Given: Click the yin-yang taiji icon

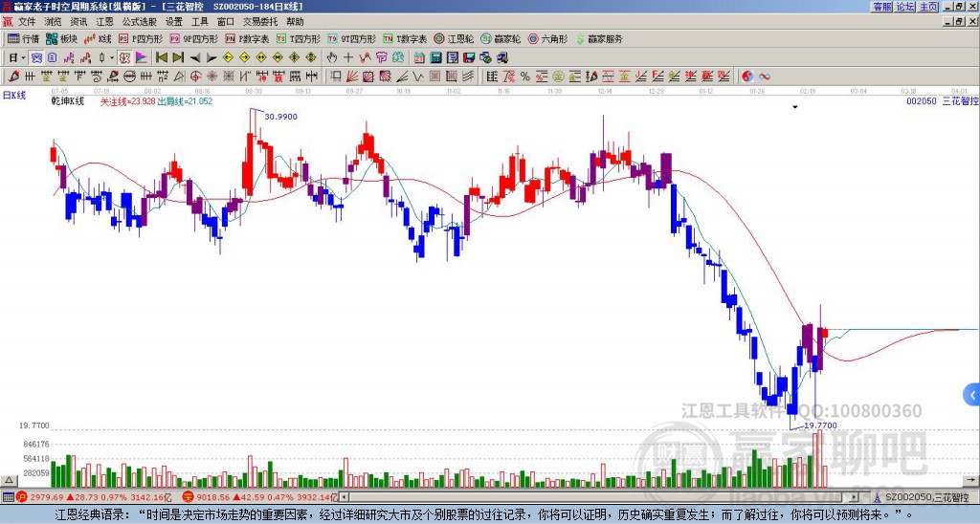Looking at the screenshot, I should (747, 76).
